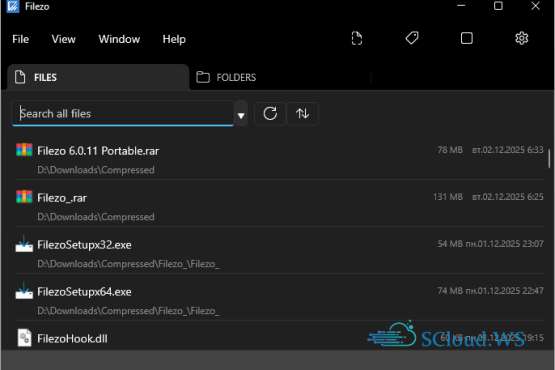Click the folder icon on the FOLDERS tab
The width and height of the screenshot is (555, 370).
click(x=203, y=77)
